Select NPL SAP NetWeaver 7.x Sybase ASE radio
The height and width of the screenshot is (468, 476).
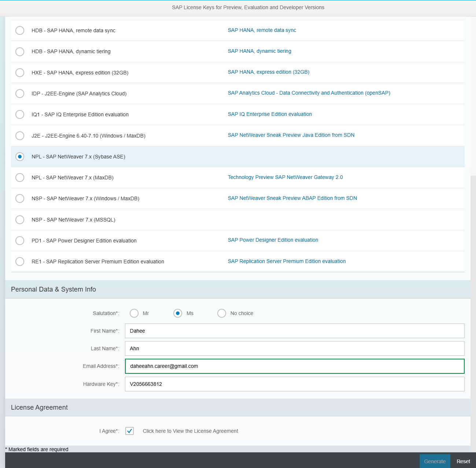point(20,157)
